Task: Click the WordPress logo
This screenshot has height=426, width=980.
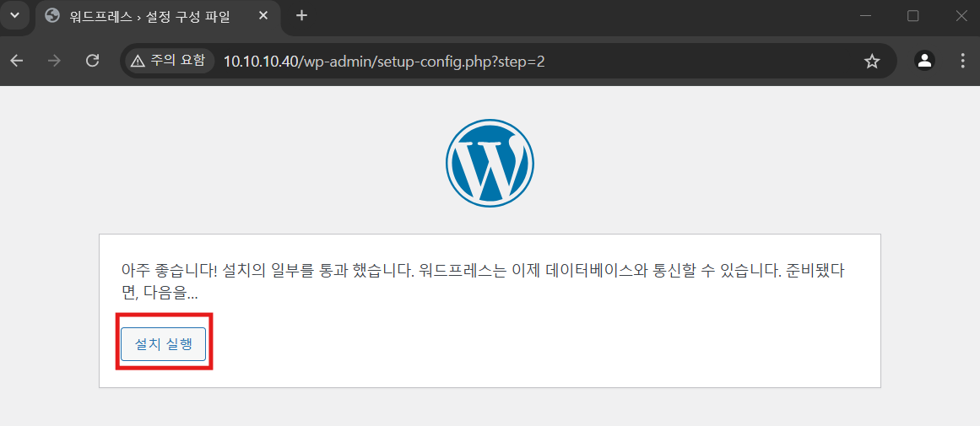Action: pyautogui.click(x=490, y=163)
